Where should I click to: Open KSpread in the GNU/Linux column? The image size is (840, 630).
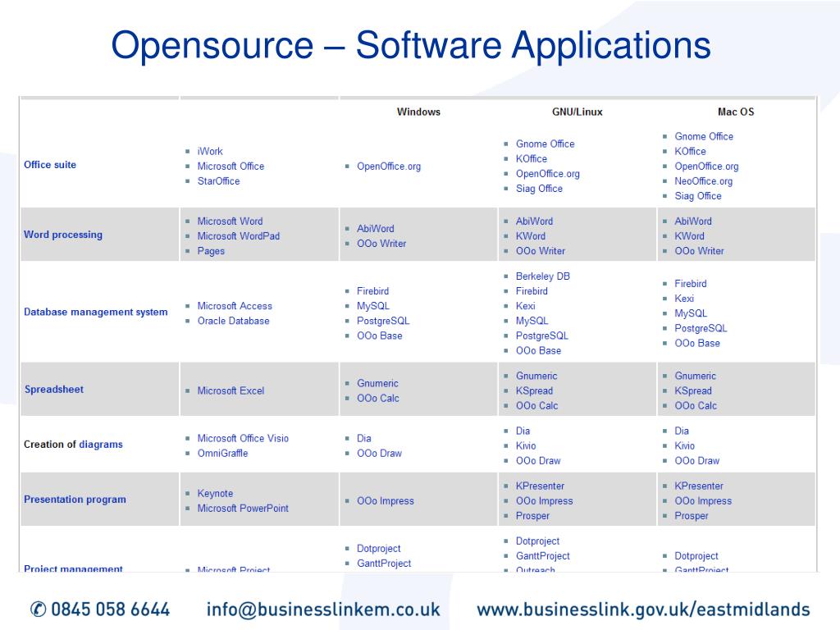click(534, 391)
